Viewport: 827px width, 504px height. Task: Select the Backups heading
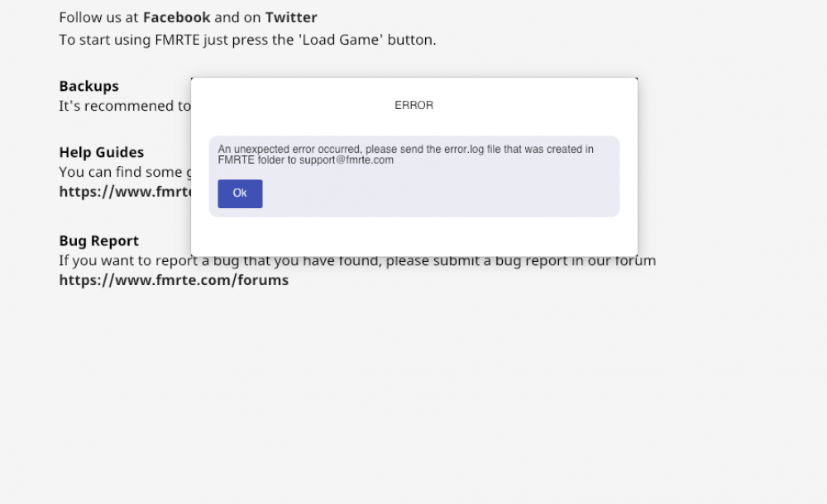(x=88, y=86)
